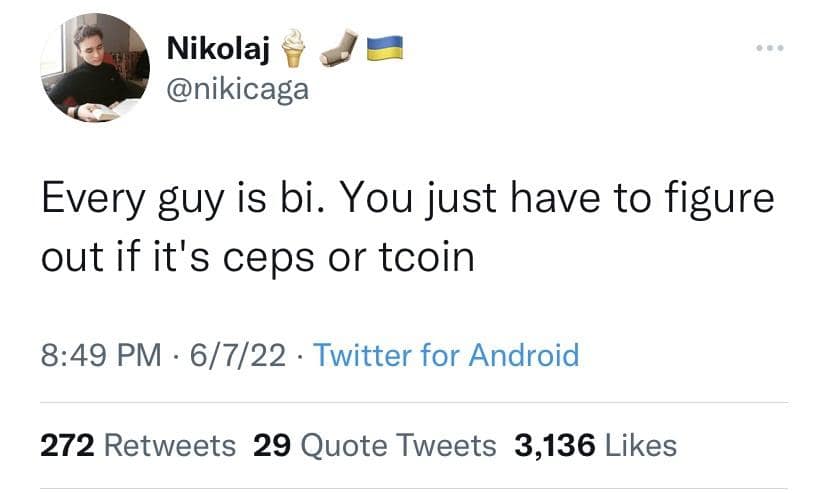Click the Twitter for Android source link
This screenshot has width=828, height=493.
tap(446, 355)
